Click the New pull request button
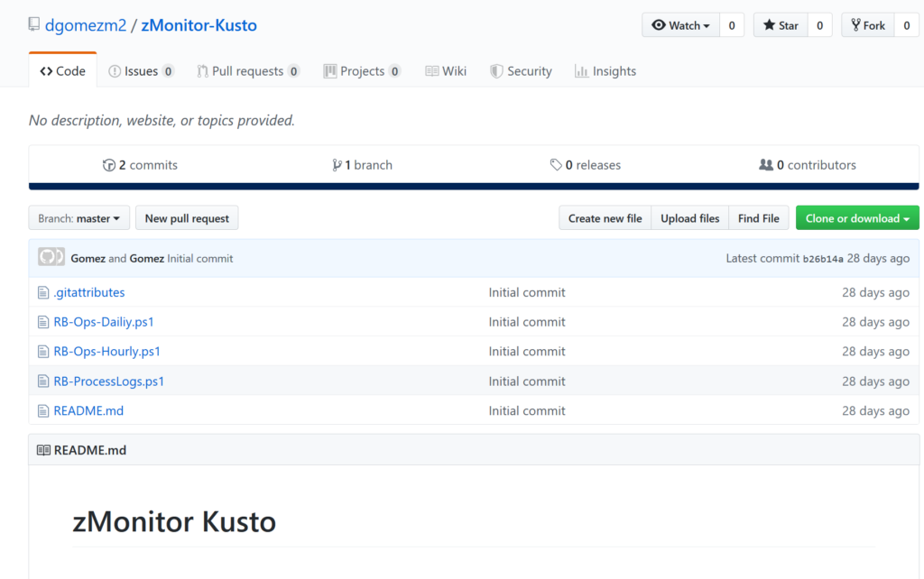This screenshot has height=579, width=924. (x=187, y=218)
